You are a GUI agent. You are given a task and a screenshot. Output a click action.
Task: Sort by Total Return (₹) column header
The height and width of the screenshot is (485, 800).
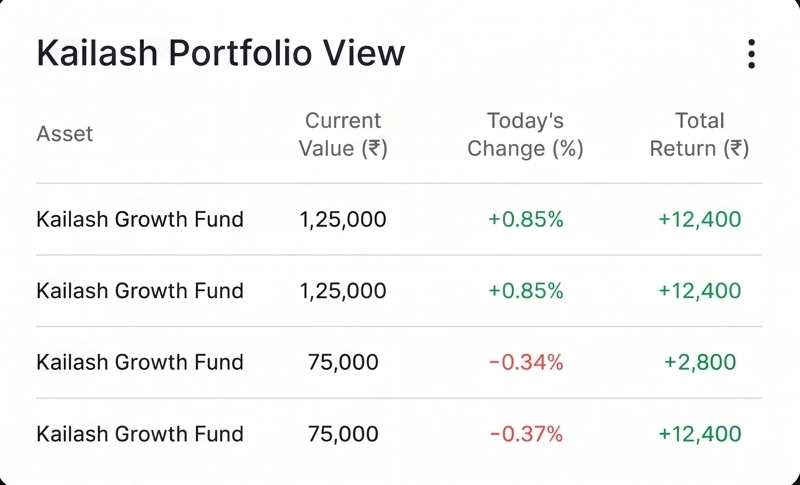[699, 135]
